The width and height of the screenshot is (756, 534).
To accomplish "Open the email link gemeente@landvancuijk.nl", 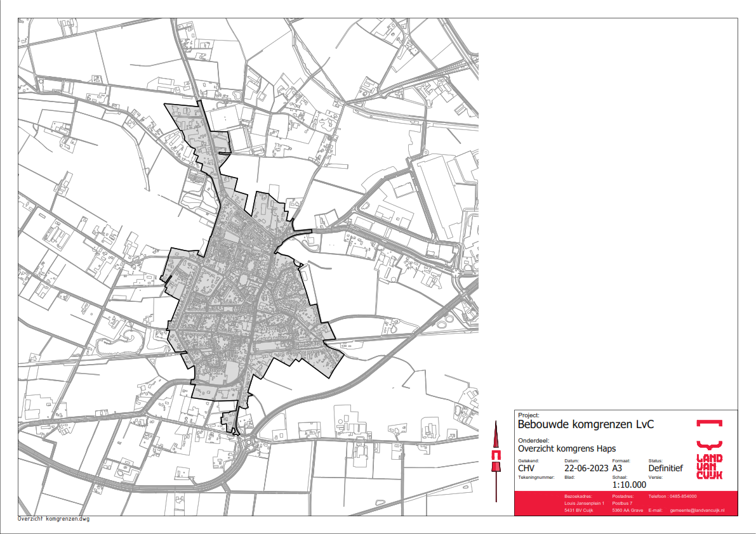I will pyautogui.click(x=697, y=511).
